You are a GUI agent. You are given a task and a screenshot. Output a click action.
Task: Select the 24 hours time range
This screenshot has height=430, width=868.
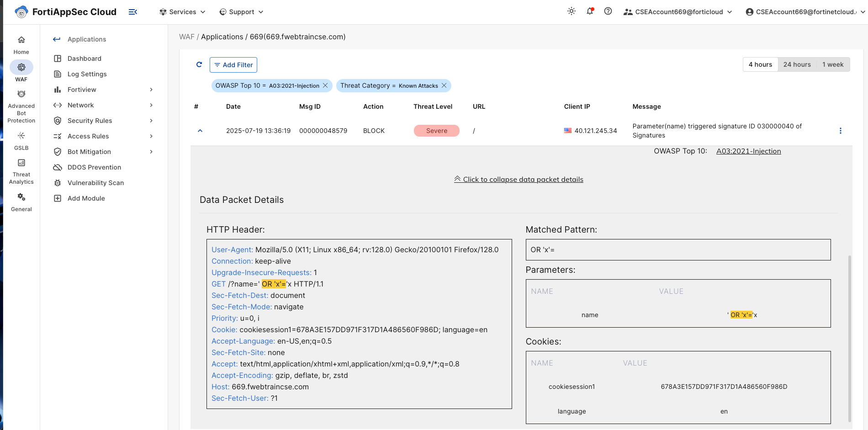pyautogui.click(x=797, y=64)
